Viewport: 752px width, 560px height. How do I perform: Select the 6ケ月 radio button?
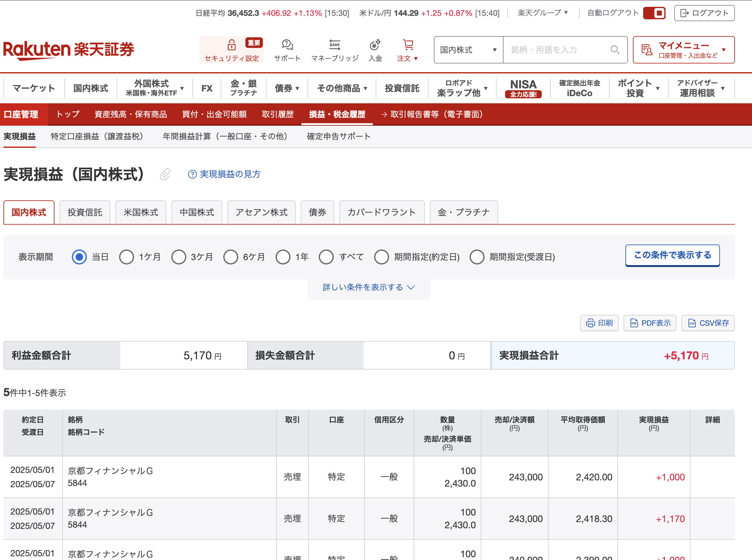231,257
